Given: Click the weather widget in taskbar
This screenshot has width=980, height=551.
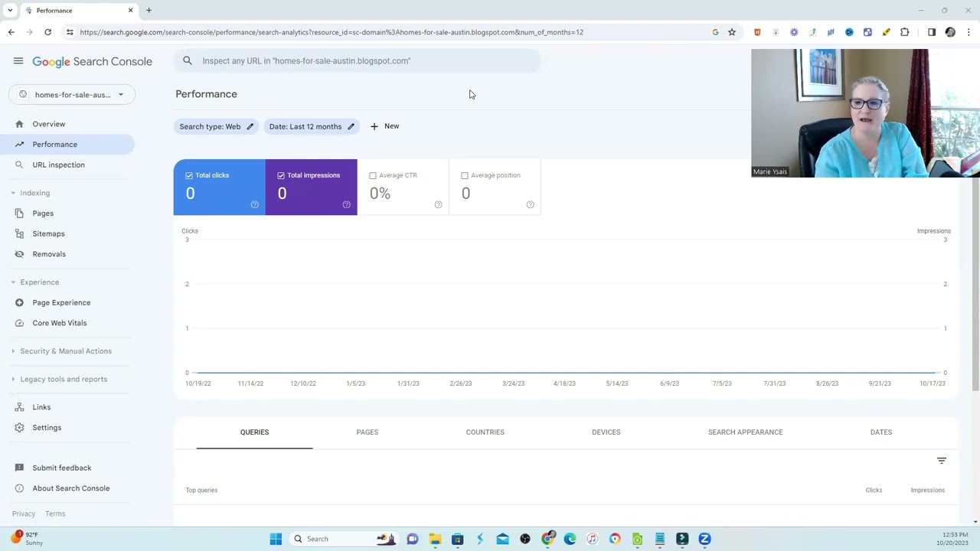Looking at the screenshot, I should [28, 539].
